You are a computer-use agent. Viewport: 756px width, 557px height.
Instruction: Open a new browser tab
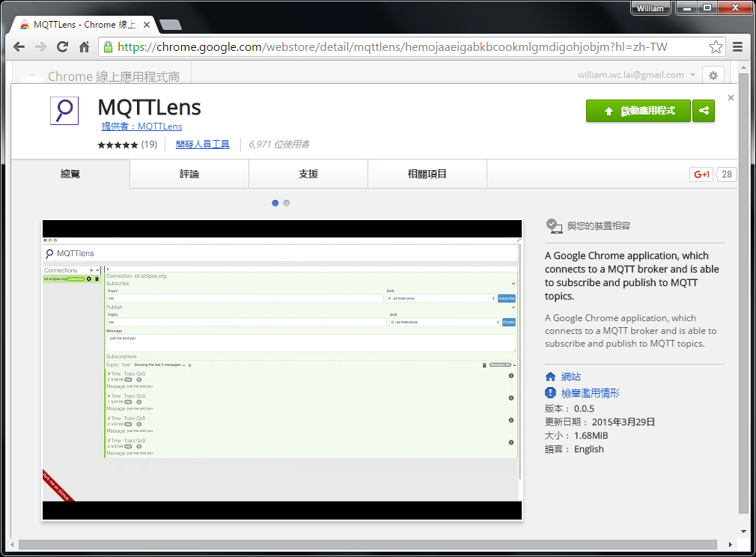pos(170,25)
